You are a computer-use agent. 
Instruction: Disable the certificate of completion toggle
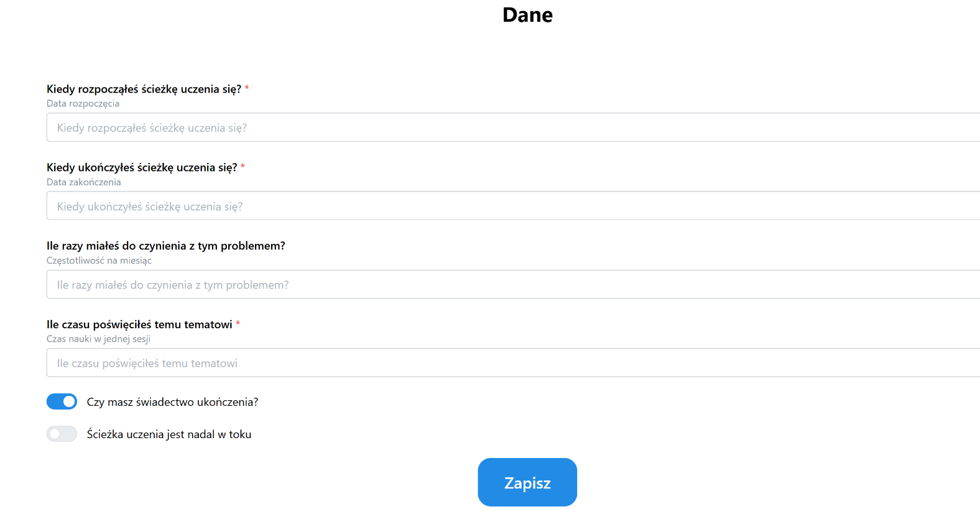[62, 401]
